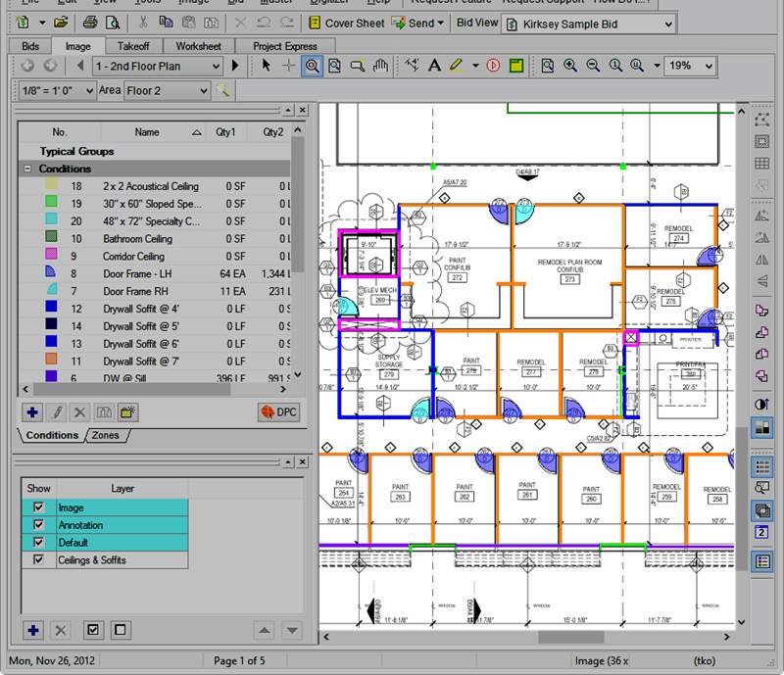Click the Open folder icon
Viewport: 784px width, 675px height.
point(61,23)
